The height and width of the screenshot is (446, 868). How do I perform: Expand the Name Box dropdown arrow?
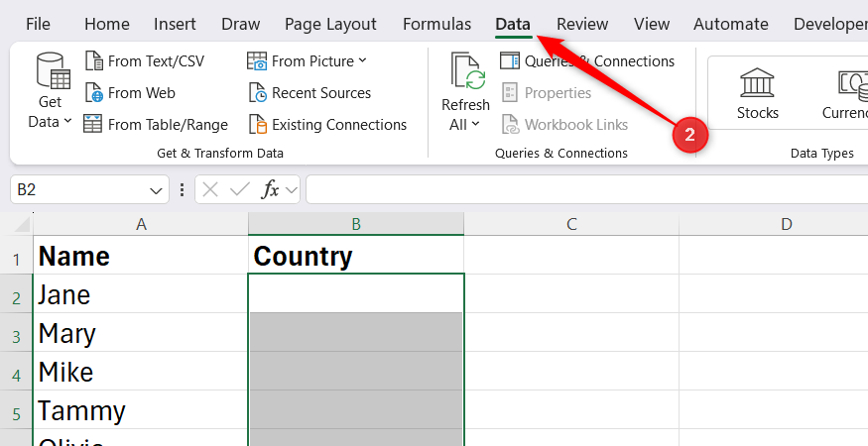tap(156, 191)
